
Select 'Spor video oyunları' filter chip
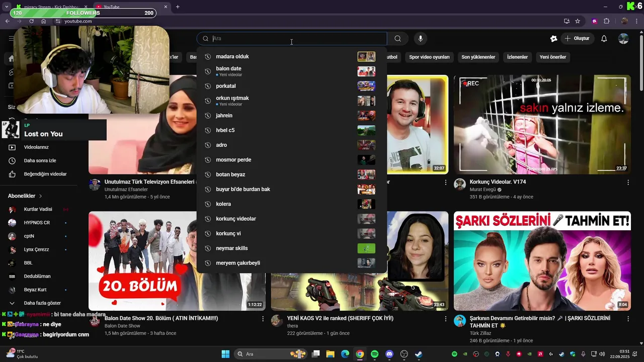coord(429,57)
